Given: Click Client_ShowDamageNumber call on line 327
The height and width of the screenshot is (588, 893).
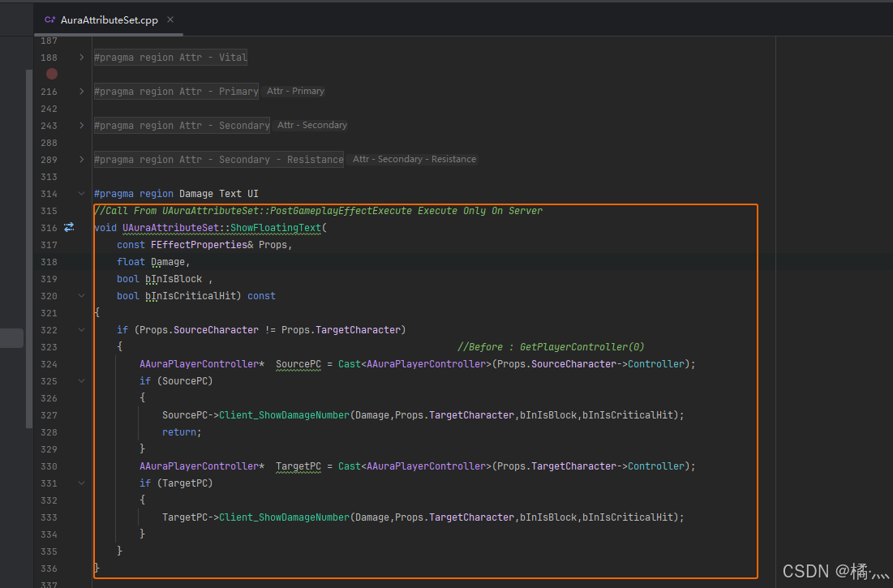Looking at the screenshot, I should point(284,415).
